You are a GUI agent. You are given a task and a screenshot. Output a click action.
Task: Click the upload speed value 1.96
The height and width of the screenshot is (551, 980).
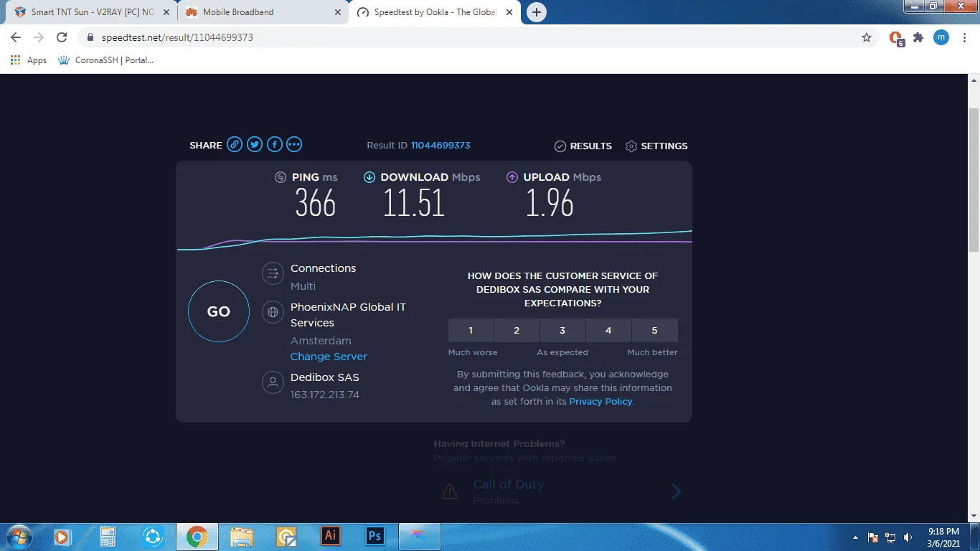pos(550,203)
